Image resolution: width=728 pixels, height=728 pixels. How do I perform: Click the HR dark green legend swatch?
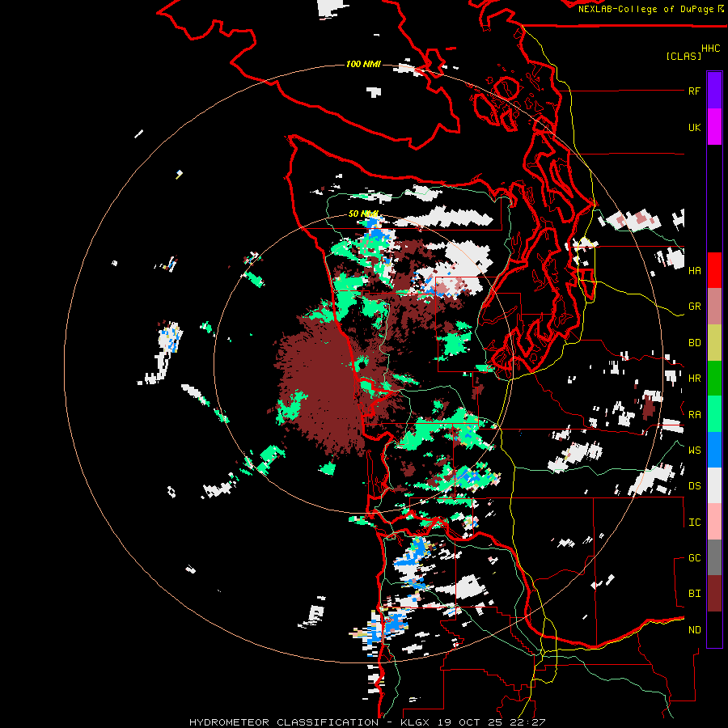714,378
